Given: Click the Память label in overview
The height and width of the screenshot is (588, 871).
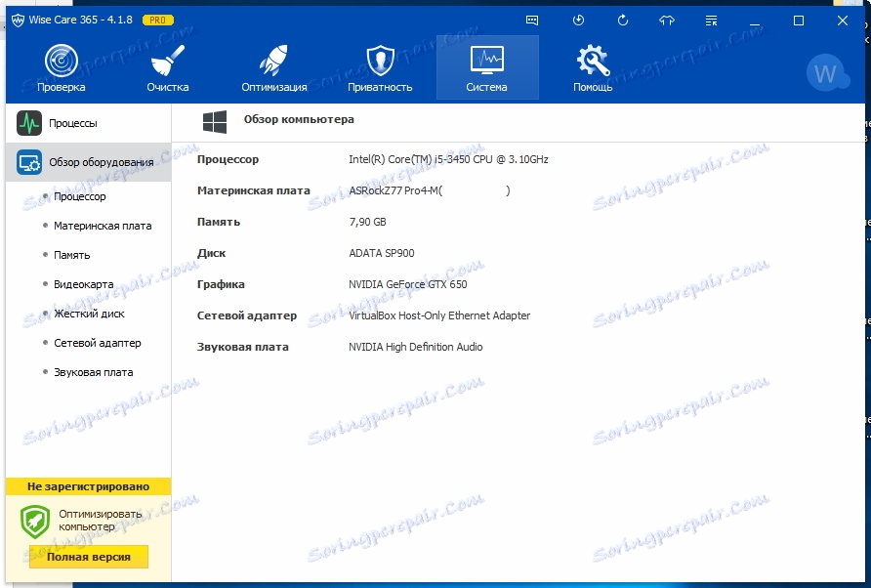Looking at the screenshot, I should coord(219,222).
